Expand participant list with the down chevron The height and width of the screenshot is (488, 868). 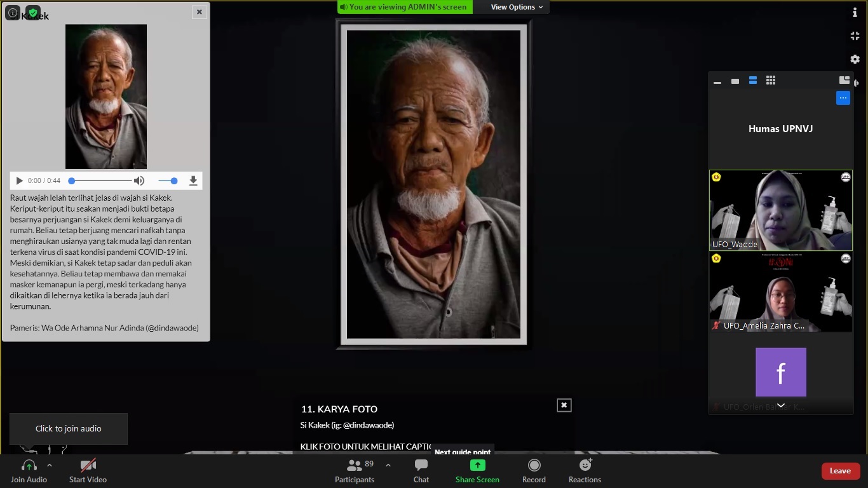tap(780, 405)
